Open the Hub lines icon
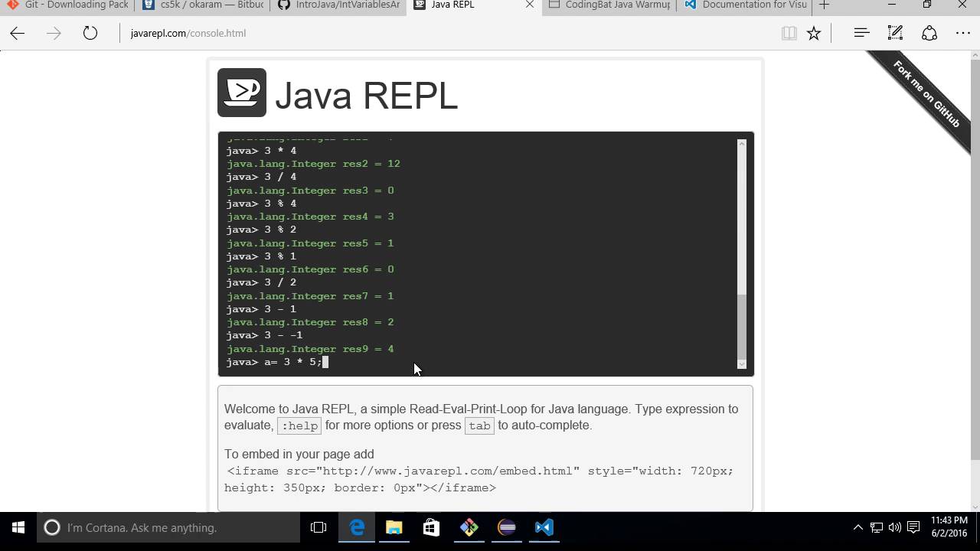The image size is (980, 551). (861, 33)
